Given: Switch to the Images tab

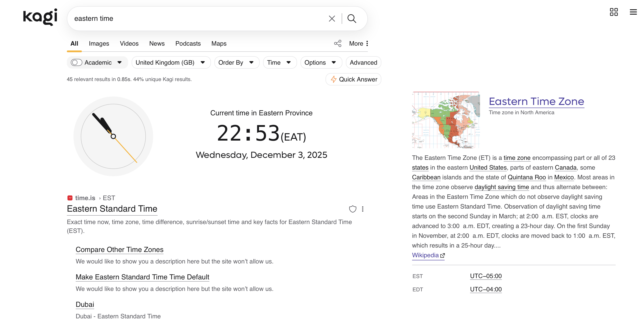Looking at the screenshot, I should pos(99,43).
